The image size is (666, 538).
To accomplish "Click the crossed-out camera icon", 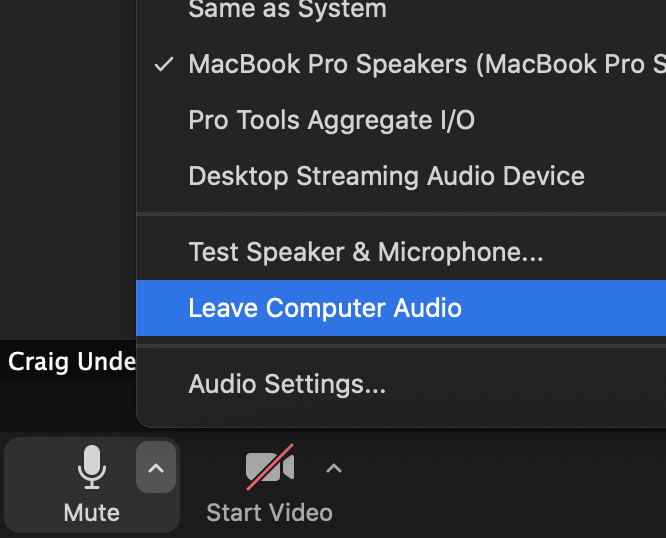I will pyautogui.click(x=270, y=467).
